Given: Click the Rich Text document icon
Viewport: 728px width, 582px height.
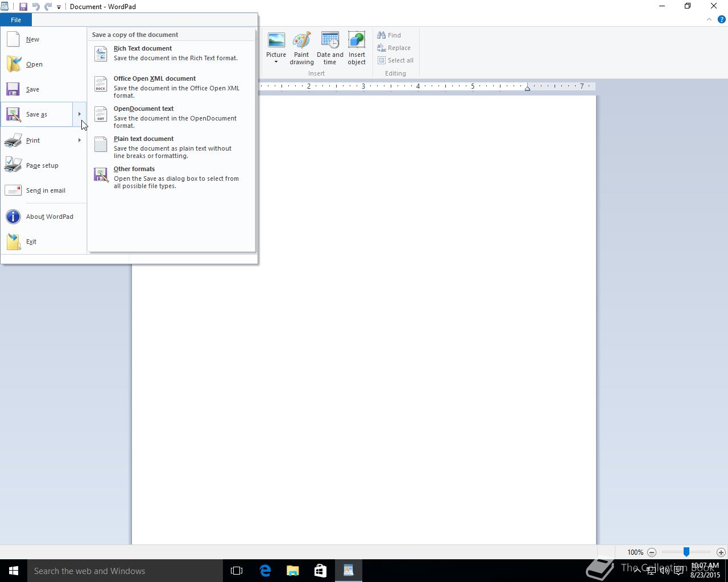Looking at the screenshot, I should point(101,53).
